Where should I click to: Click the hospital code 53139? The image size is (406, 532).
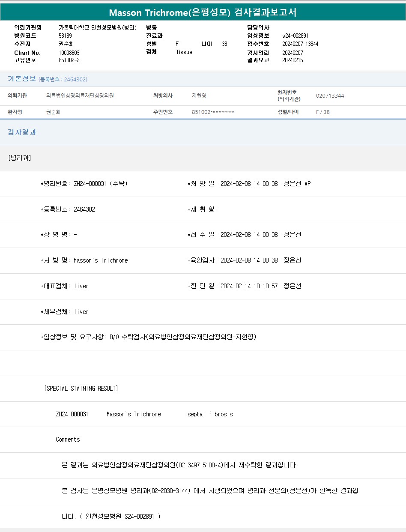click(65, 36)
